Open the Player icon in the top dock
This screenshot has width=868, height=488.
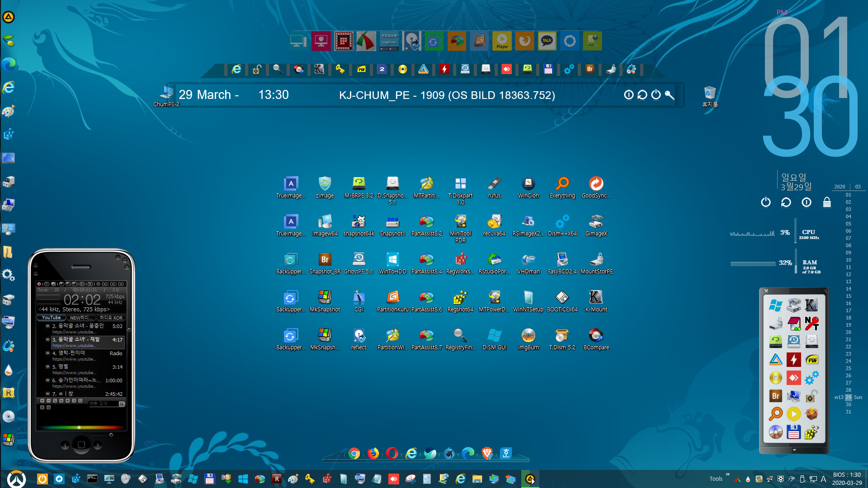(502, 41)
